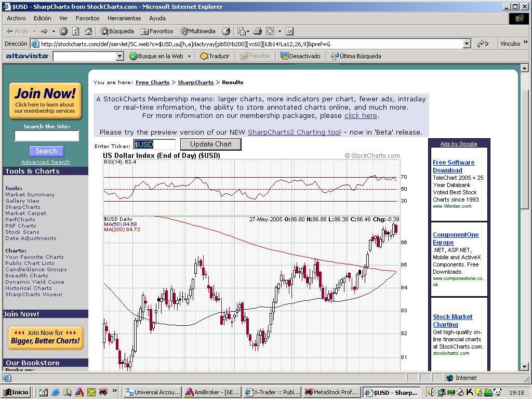Viewport: 532px width, 399px height.
Task: Open the Favoritos menu in menu bar
Action: [x=87, y=18]
